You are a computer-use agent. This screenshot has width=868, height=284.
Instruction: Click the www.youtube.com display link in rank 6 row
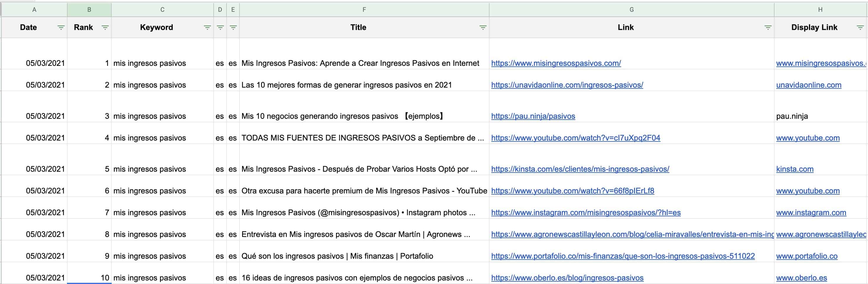tap(808, 191)
